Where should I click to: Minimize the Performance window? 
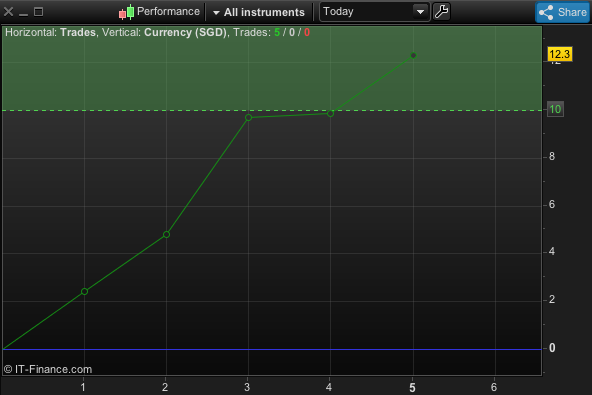(x=23, y=14)
